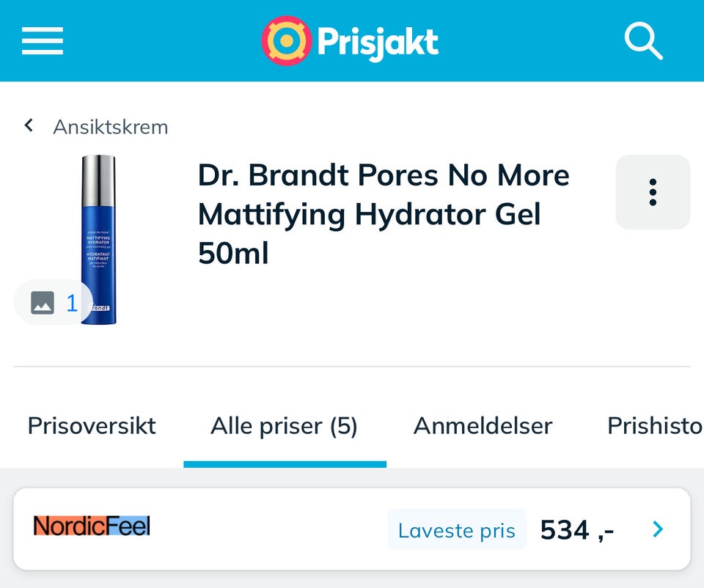Click the product title text

click(384, 213)
